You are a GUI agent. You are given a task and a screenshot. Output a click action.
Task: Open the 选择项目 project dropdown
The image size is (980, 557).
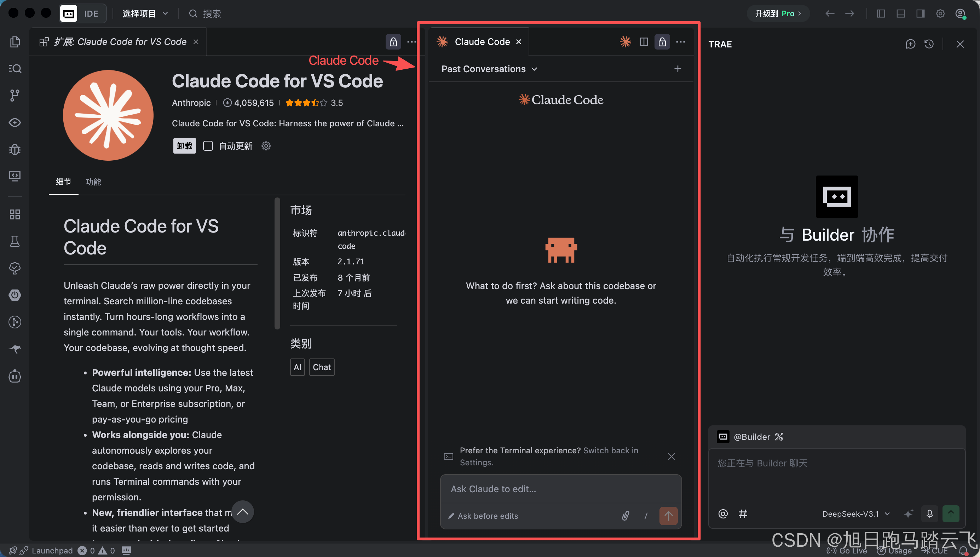145,14
